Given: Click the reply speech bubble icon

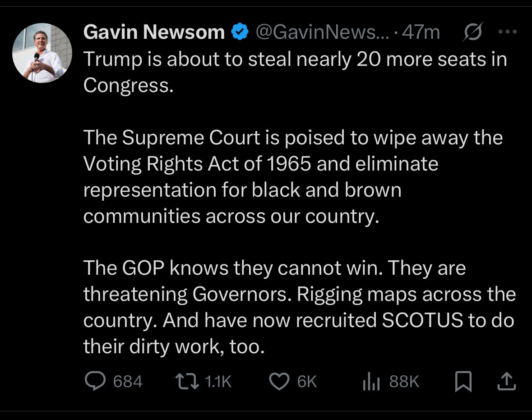Looking at the screenshot, I should [95, 382].
